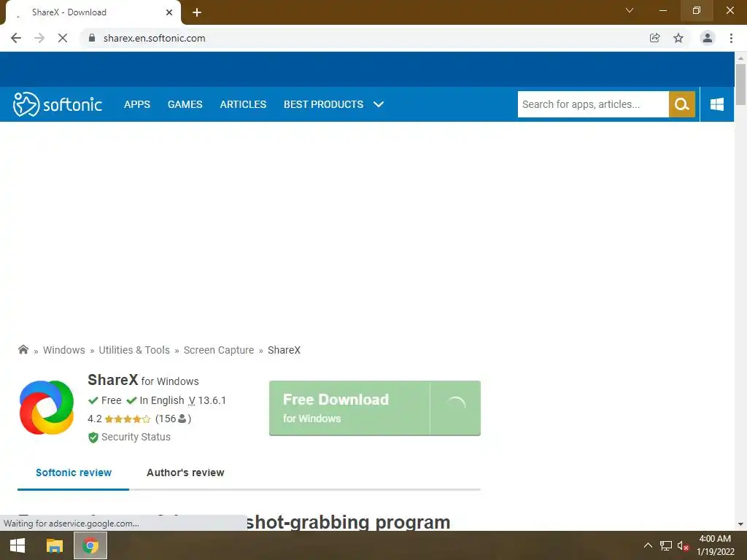Open Windows Start menu
This screenshot has height=560, width=747.
pos(18,545)
